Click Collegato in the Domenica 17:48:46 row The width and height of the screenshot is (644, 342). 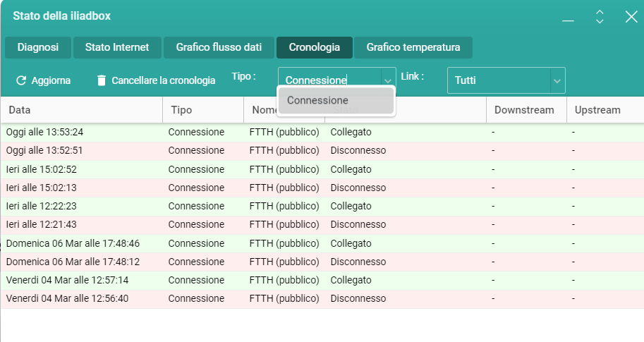[351, 243]
